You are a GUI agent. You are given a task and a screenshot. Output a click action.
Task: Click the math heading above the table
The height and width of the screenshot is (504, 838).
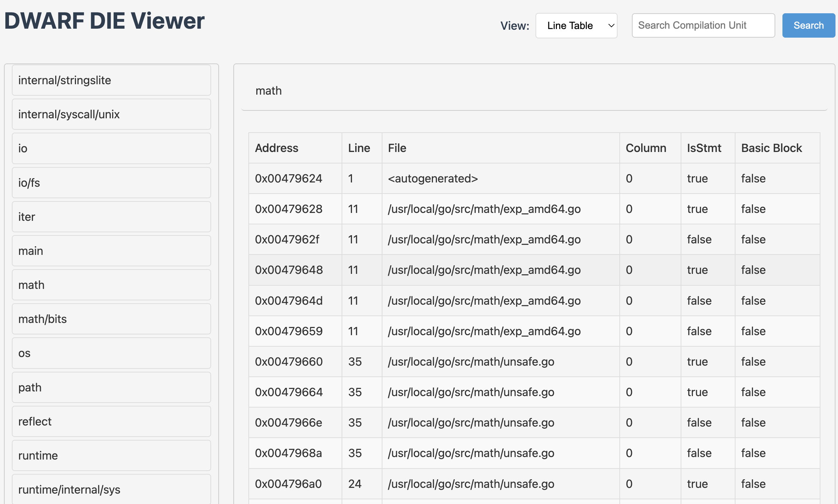pyautogui.click(x=268, y=91)
